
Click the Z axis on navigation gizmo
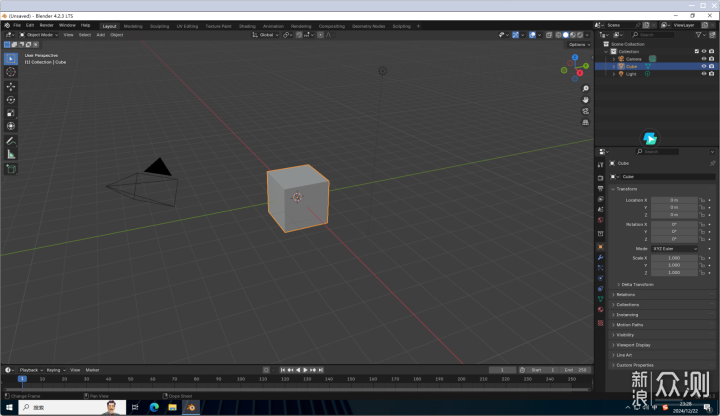[575, 57]
